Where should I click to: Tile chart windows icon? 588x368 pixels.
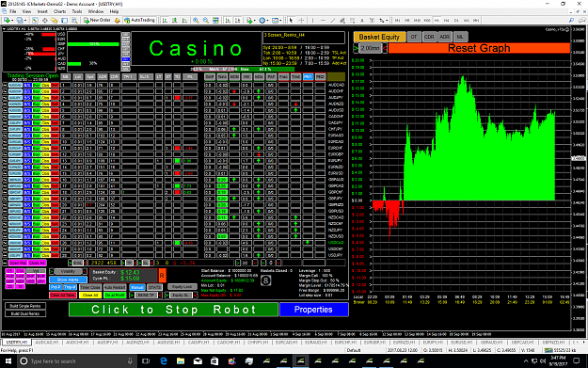pyautogui.click(x=215, y=20)
